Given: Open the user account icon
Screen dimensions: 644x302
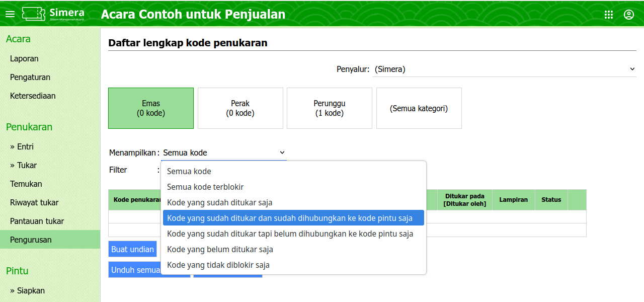Looking at the screenshot, I should click(629, 15).
